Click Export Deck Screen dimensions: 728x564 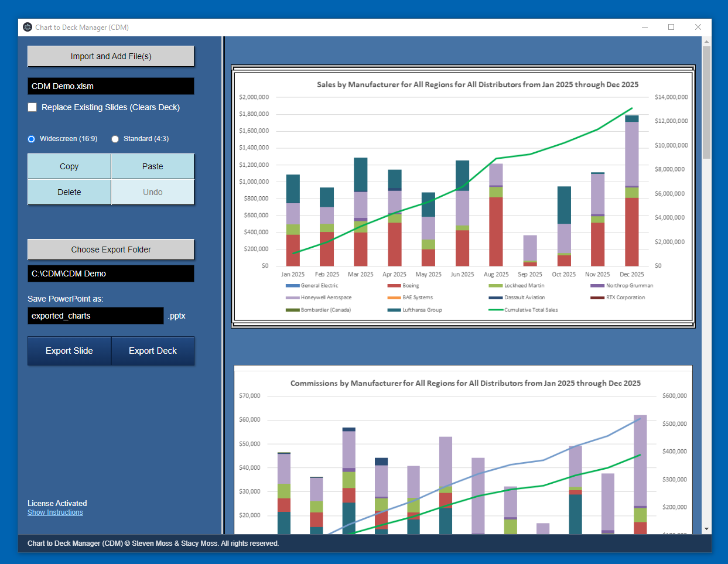[x=153, y=351]
